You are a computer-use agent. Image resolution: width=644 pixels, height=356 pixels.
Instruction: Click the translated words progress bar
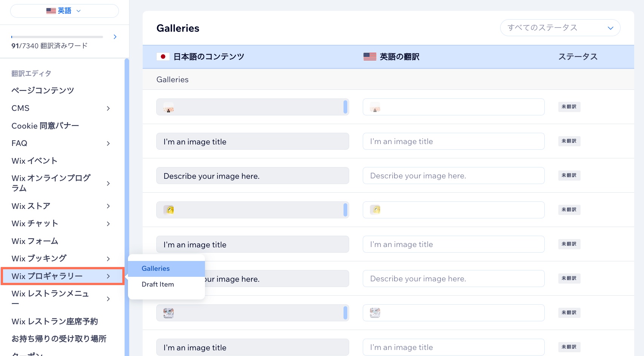point(57,37)
